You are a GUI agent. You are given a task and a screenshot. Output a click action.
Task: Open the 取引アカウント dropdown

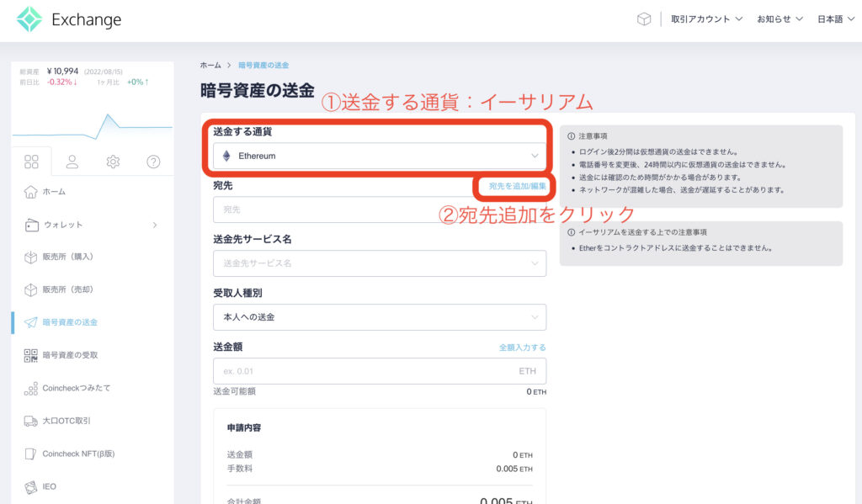point(706,19)
